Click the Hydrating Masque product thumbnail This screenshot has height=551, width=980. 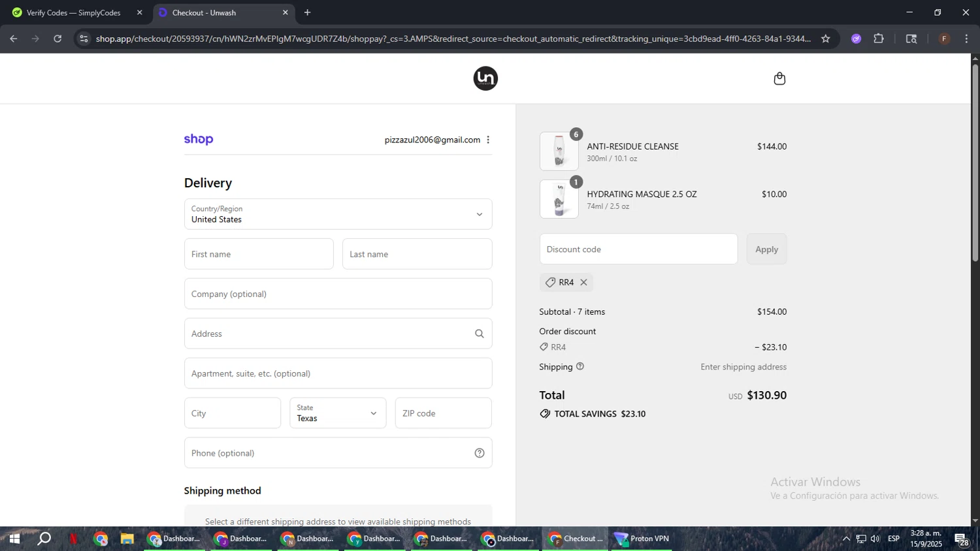(559, 199)
